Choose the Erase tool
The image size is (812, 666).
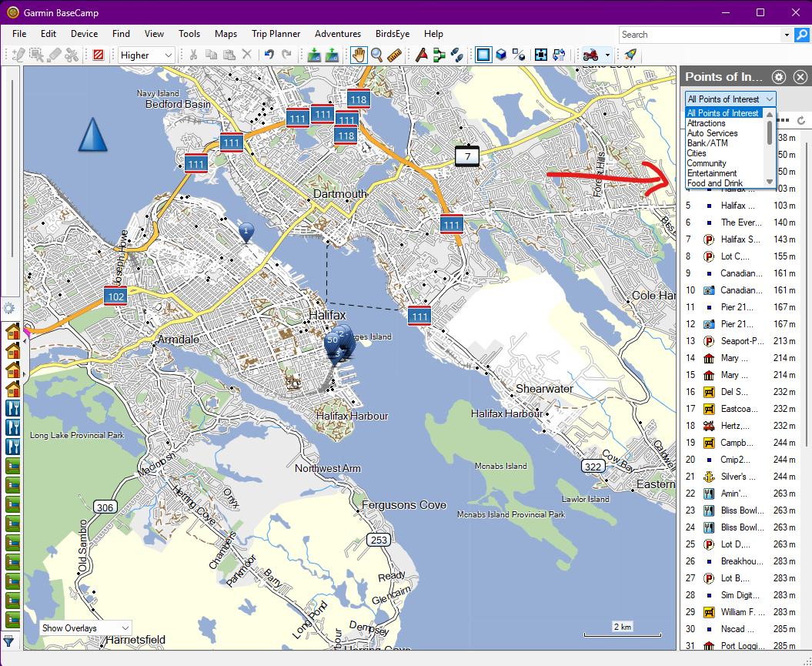(x=54, y=55)
